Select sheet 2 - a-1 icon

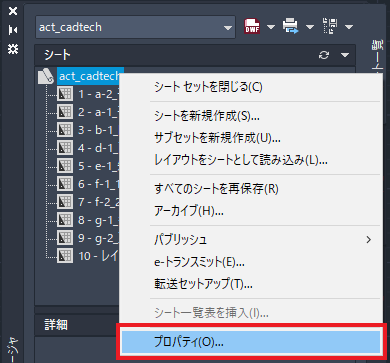pos(65,112)
